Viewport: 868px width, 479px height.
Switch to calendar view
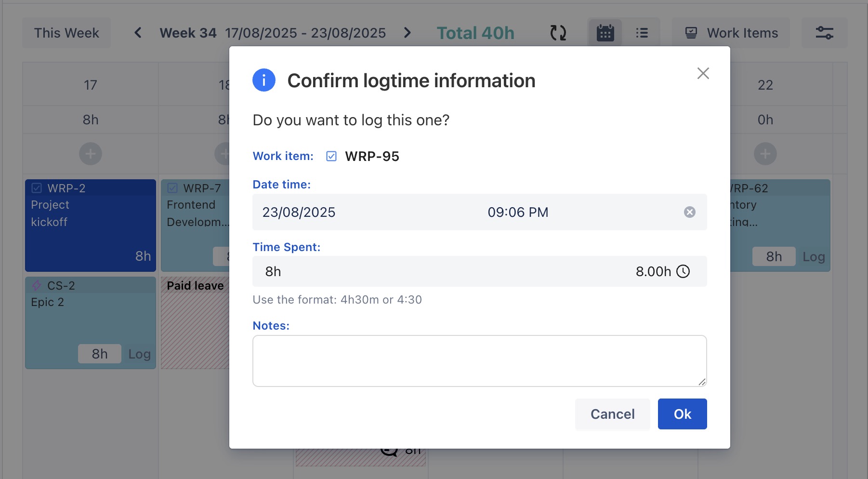click(x=605, y=33)
